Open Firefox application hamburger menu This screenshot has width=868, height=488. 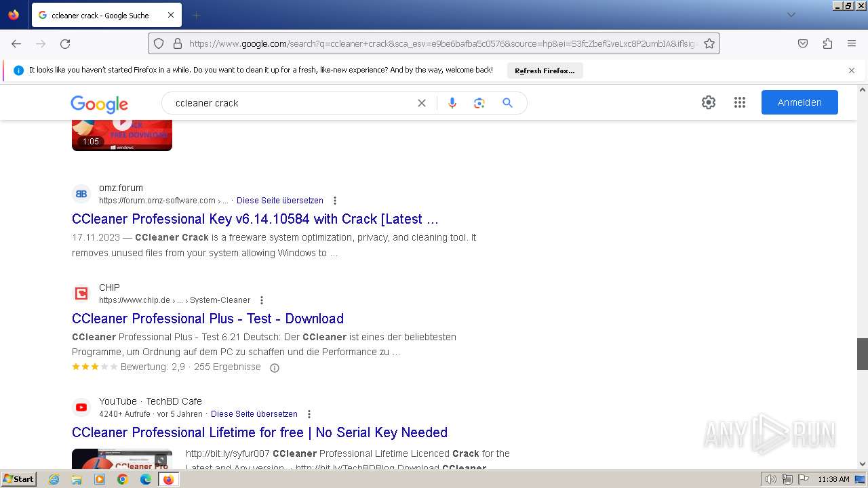[852, 43]
